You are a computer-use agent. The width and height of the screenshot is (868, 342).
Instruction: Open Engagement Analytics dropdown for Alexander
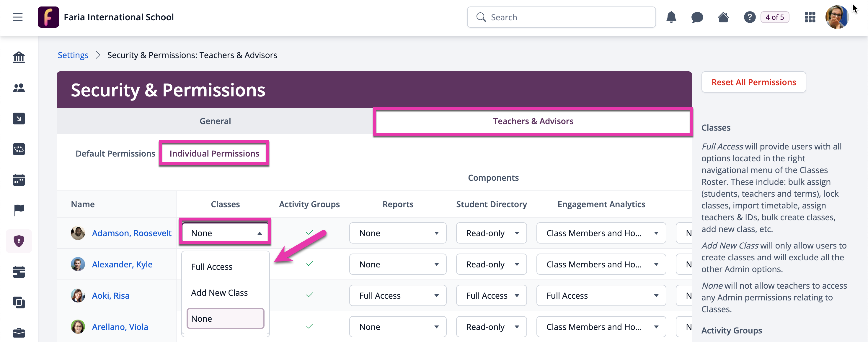(x=601, y=264)
